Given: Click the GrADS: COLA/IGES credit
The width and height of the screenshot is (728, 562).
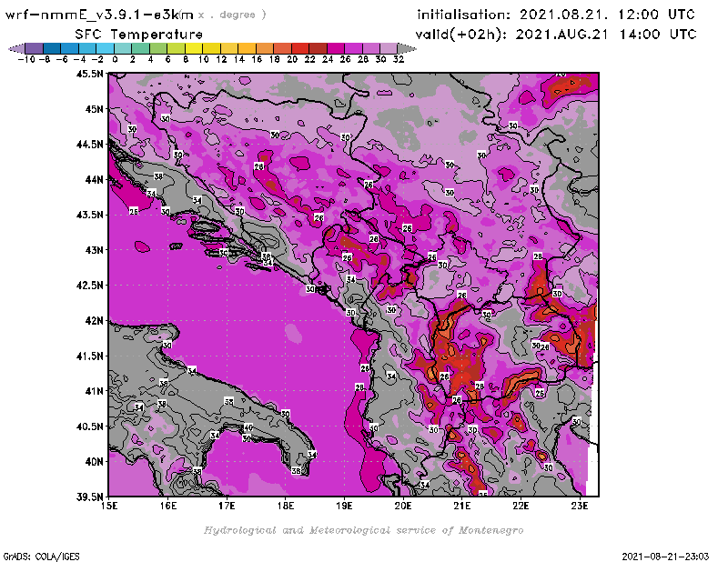Looking at the screenshot, I should click(41, 557).
